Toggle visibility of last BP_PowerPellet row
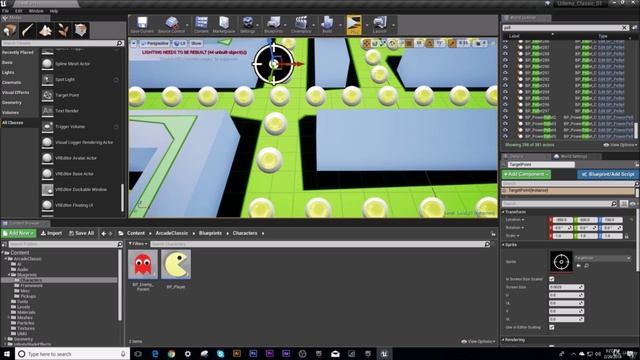 point(505,136)
